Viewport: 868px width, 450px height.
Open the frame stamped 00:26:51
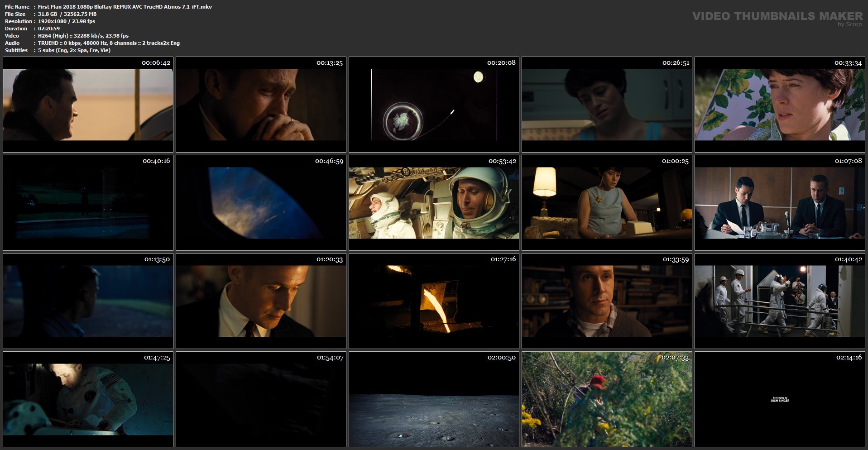[607, 105]
